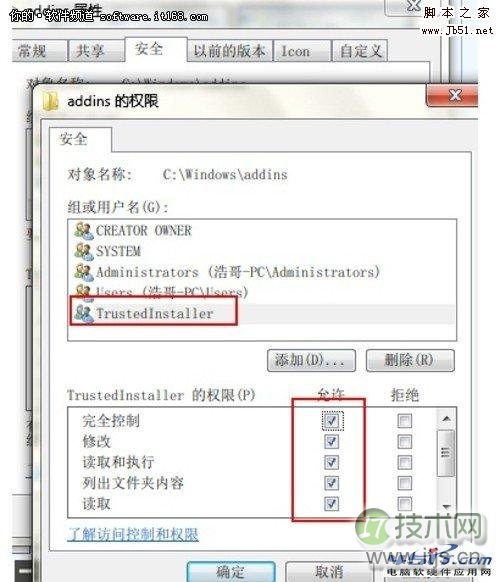Screen dimensions: 500x582
Task: Select the CREATOR OWNER user icon
Action: coord(84,230)
